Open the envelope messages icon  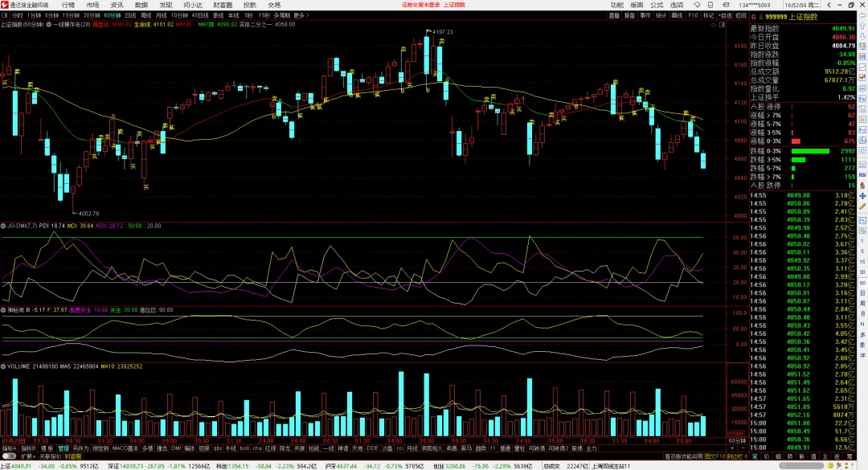tap(726, 5)
